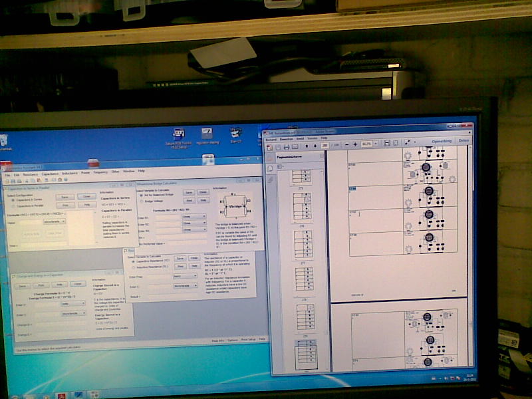Click the email envelope icon in Reader toolbar
Viewport: 532px width, 399px height.
[295, 146]
